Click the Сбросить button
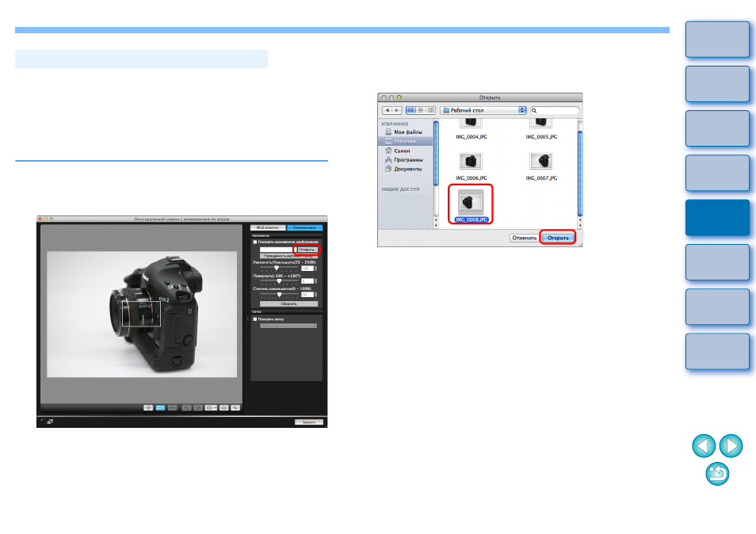This screenshot has height=534, width=756. [288, 304]
